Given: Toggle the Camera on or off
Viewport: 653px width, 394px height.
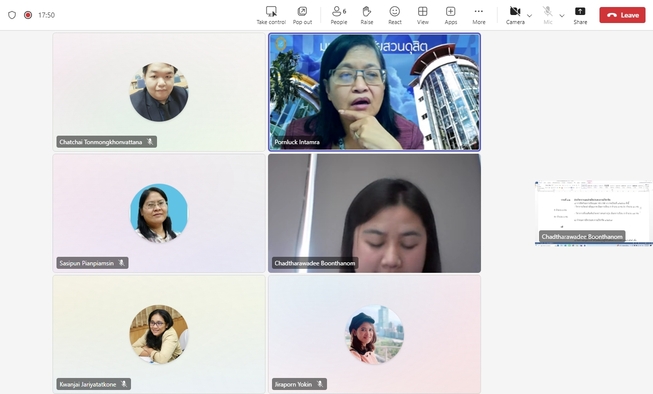Looking at the screenshot, I should pos(515,15).
